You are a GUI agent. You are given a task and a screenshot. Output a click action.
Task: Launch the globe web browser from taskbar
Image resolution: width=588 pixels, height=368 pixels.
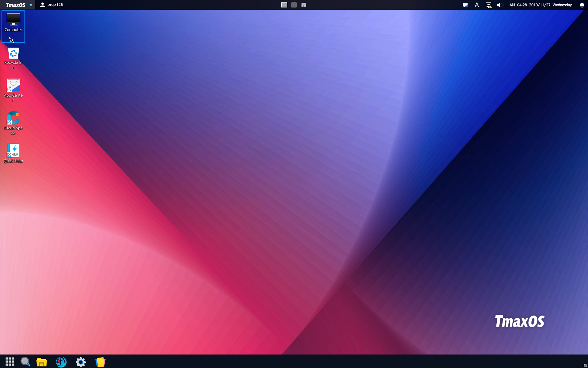click(x=61, y=362)
